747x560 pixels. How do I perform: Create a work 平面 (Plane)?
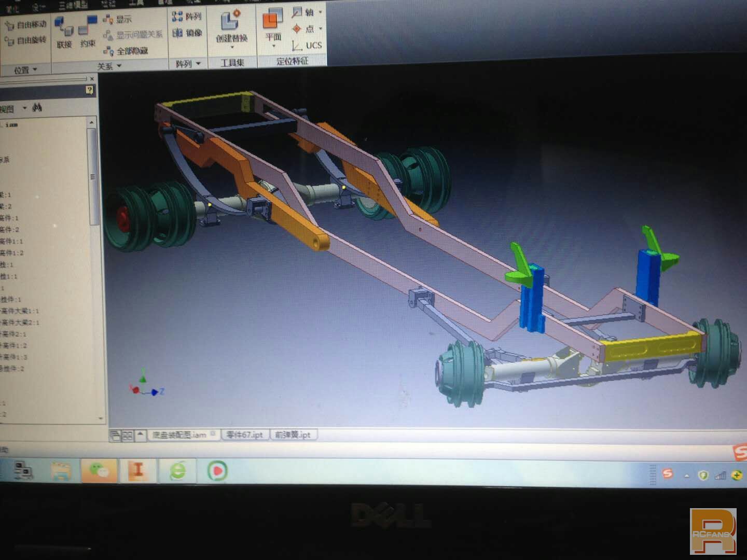point(273,25)
